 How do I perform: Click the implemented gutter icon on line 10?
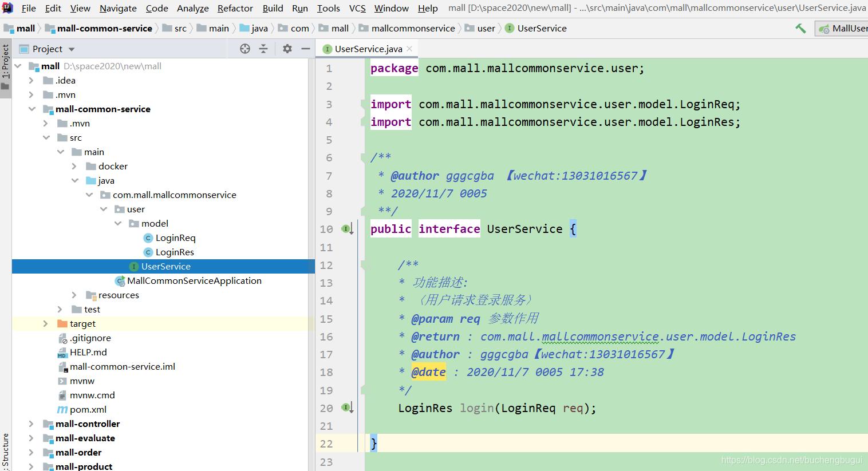pos(348,229)
